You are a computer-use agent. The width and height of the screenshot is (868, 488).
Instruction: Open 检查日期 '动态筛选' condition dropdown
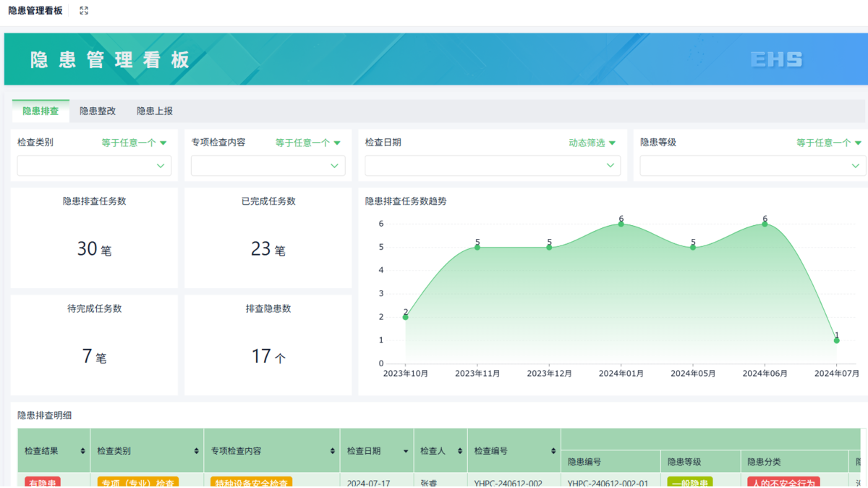pyautogui.click(x=592, y=143)
